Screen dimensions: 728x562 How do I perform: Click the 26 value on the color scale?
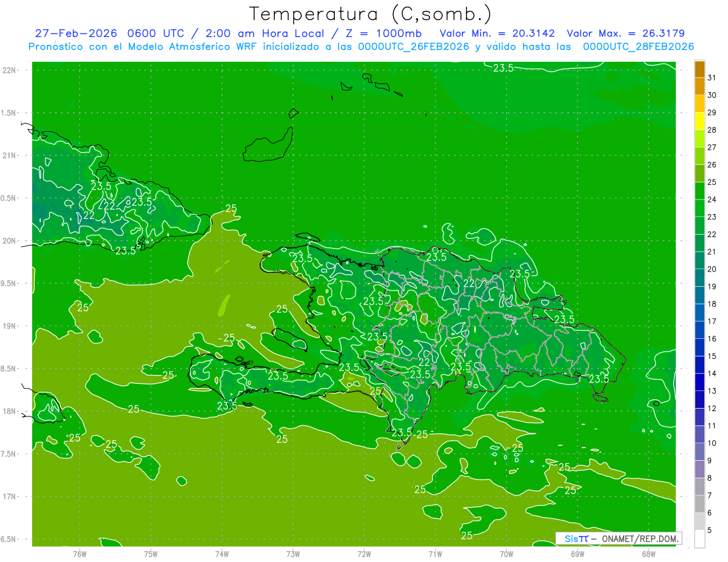click(x=712, y=164)
